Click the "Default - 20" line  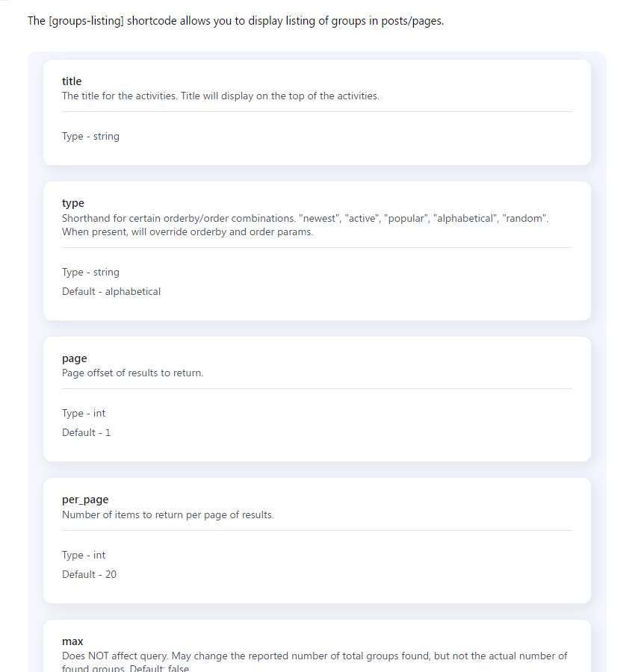click(x=89, y=575)
